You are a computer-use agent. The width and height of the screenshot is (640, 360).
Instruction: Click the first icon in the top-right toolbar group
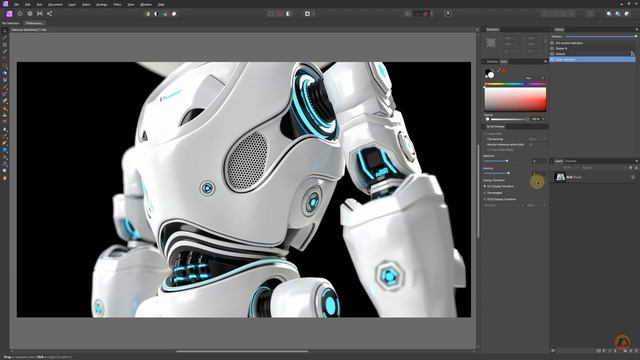coord(609,13)
